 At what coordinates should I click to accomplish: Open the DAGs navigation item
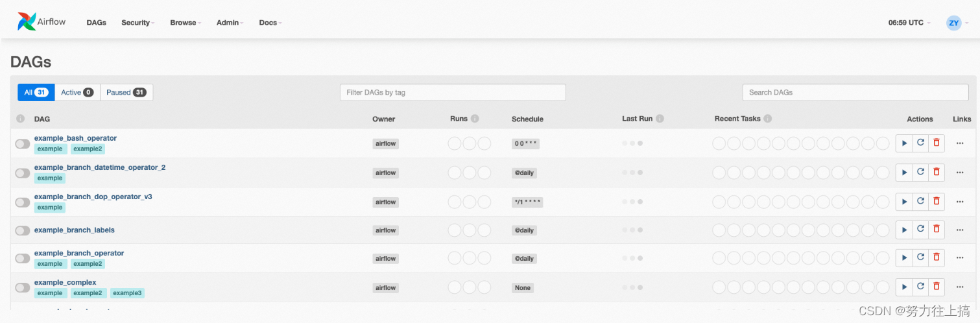96,23
